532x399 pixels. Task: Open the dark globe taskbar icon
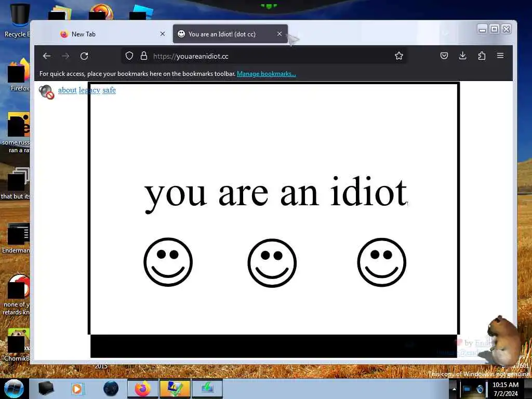(x=111, y=389)
